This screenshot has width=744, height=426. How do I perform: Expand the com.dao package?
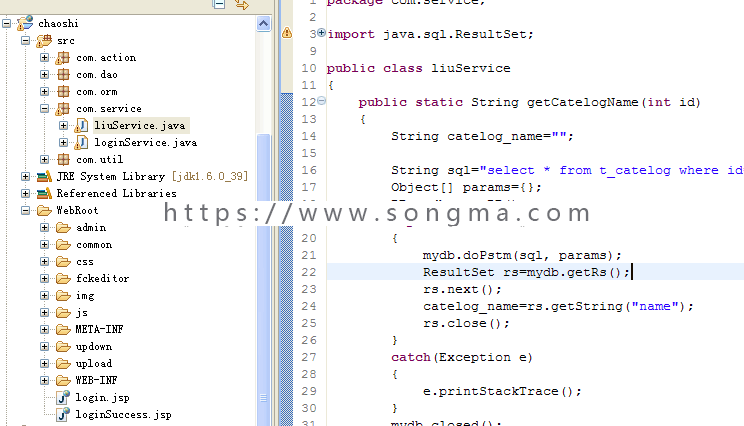[x=45, y=74]
